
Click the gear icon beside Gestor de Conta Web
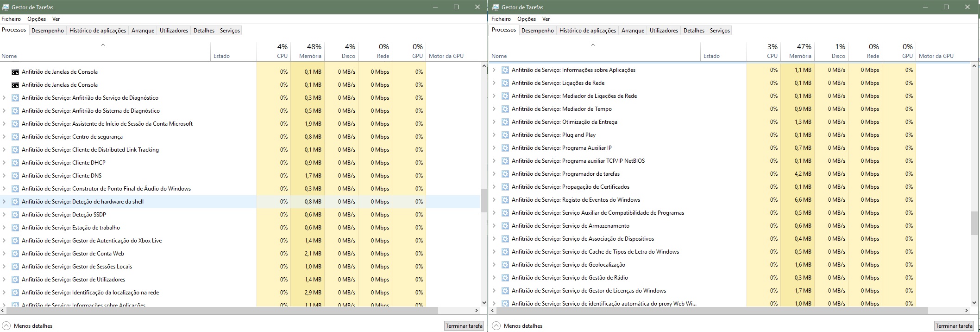(15, 254)
